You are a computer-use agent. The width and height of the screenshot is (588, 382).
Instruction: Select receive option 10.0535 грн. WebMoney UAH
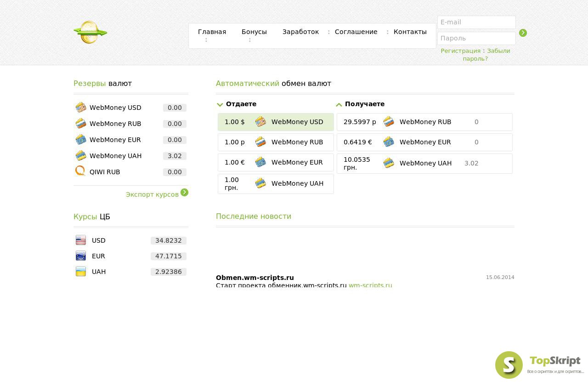pyautogui.click(x=424, y=164)
